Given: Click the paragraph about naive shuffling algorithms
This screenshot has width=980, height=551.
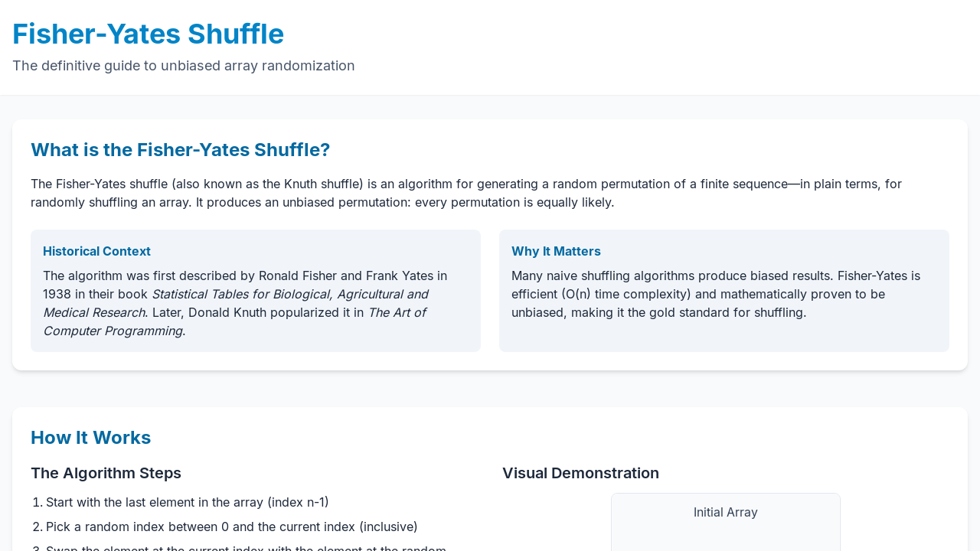Looking at the screenshot, I should pyautogui.click(x=716, y=294).
